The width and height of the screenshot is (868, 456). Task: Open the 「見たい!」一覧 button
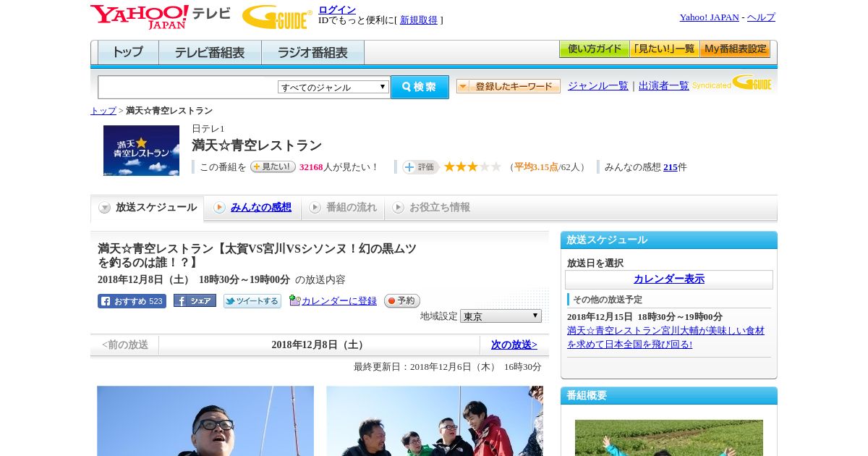(664, 49)
